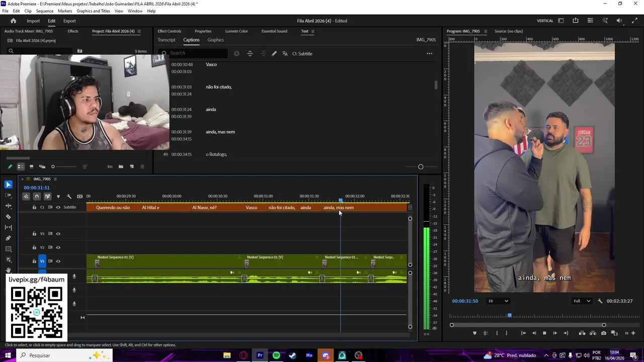Viewport: 644px width, 362px height.
Task: Switch to the Graphics tab
Action: click(215, 40)
